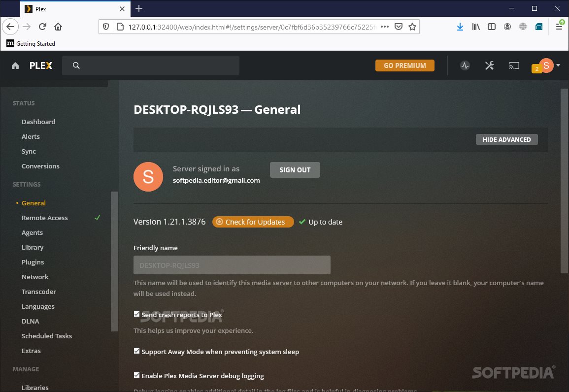Open the Cast to player icon
This screenshot has width=569, height=392.
pos(514,65)
